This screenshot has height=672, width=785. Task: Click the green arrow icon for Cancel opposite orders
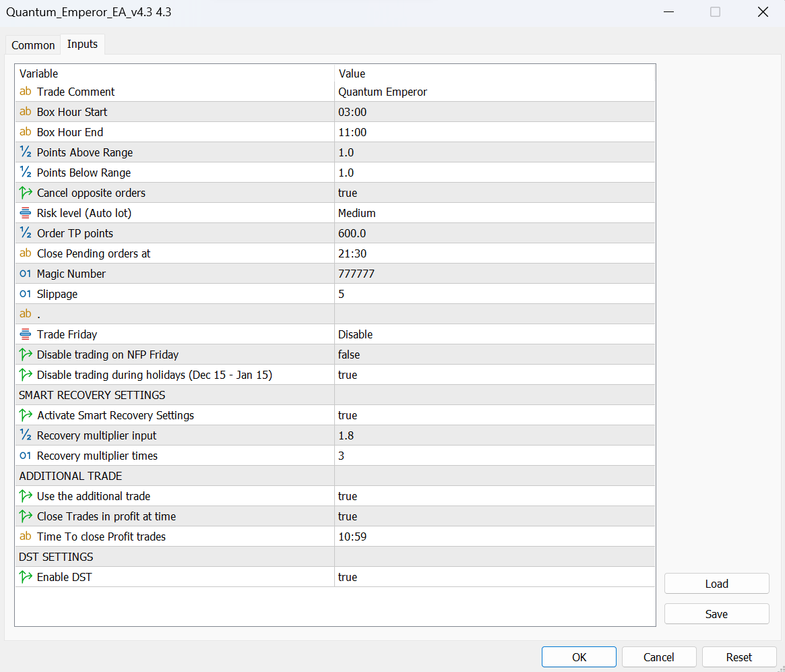pyautogui.click(x=25, y=193)
